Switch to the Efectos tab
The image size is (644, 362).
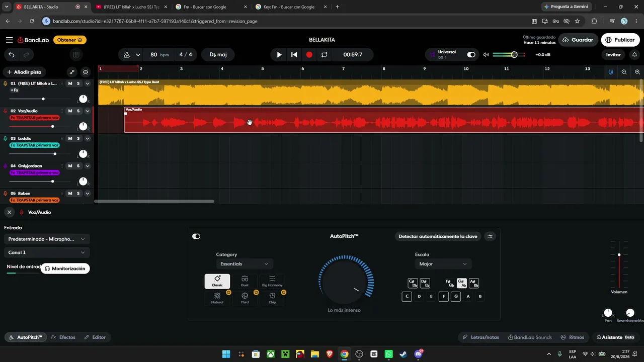point(63,337)
